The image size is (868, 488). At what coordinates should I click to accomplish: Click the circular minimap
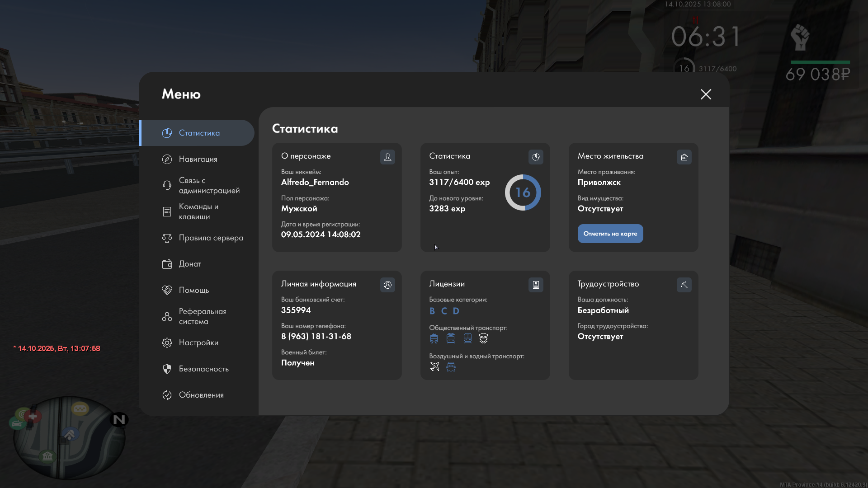pyautogui.click(x=69, y=437)
